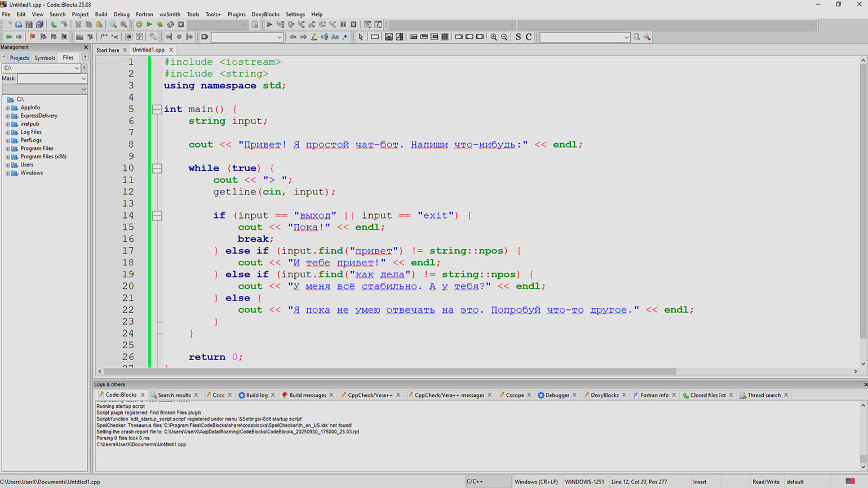Open the Build menu
This screenshot has height=488, width=868.
[x=101, y=14]
